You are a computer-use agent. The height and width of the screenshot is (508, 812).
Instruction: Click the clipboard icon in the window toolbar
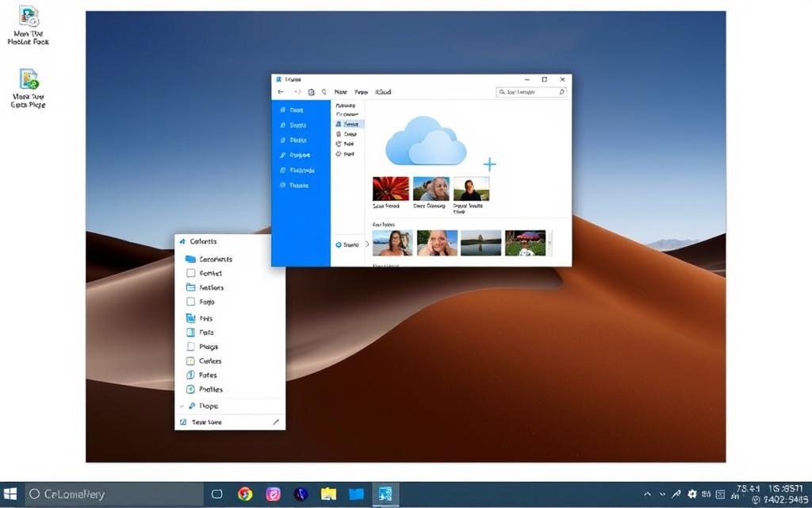(x=311, y=92)
